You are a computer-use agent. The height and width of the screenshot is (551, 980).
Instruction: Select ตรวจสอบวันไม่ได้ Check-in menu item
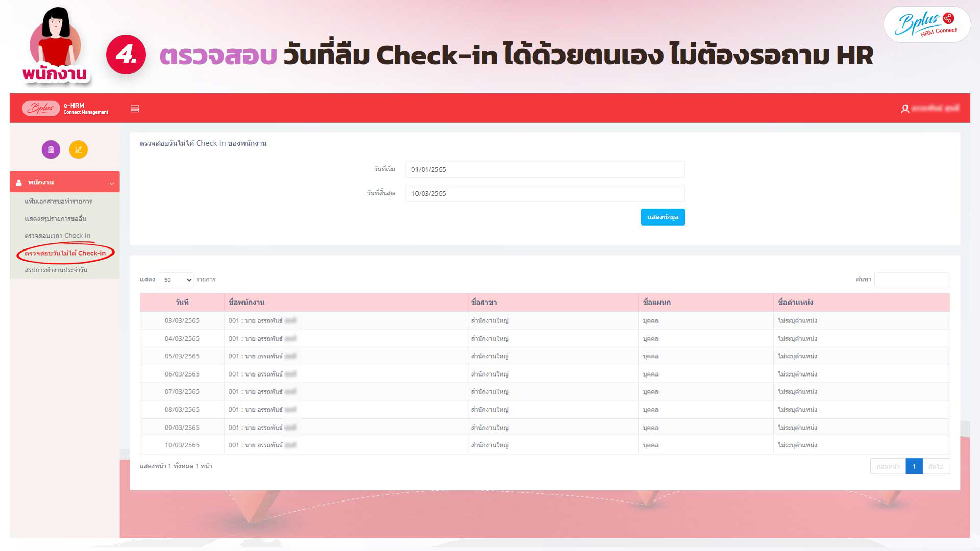click(65, 253)
